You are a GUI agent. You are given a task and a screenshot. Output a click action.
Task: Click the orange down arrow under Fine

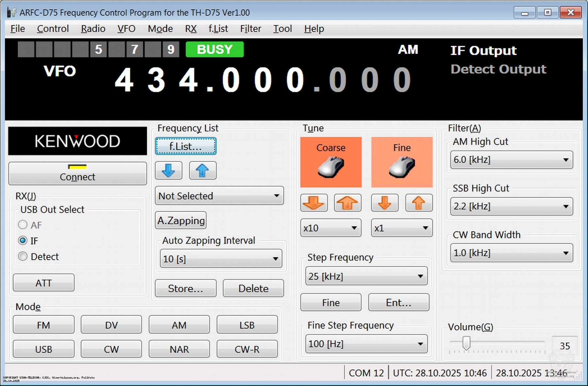[384, 203]
